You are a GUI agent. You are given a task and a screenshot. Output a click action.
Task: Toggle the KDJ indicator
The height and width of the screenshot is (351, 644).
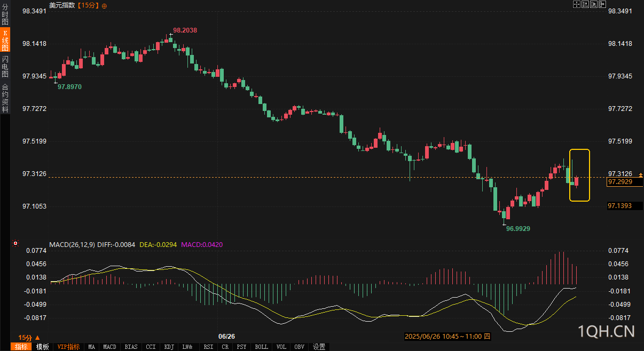[169, 347]
